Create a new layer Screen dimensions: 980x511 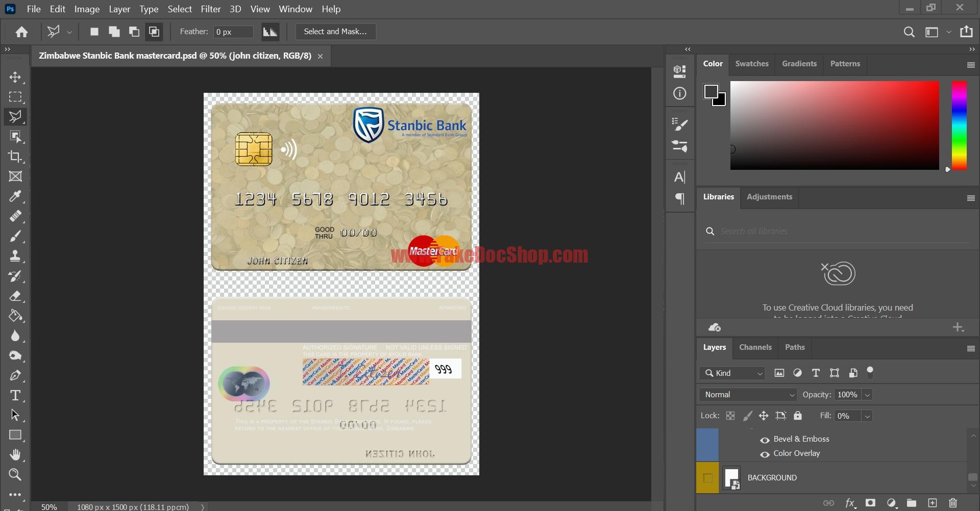tap(933, 503)
